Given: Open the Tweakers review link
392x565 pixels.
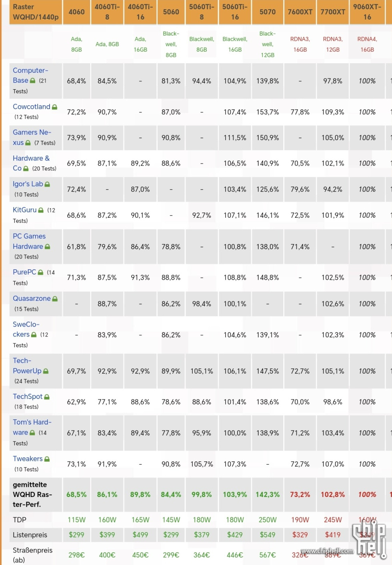Looking at the screenshot, I should click(28, 459).
